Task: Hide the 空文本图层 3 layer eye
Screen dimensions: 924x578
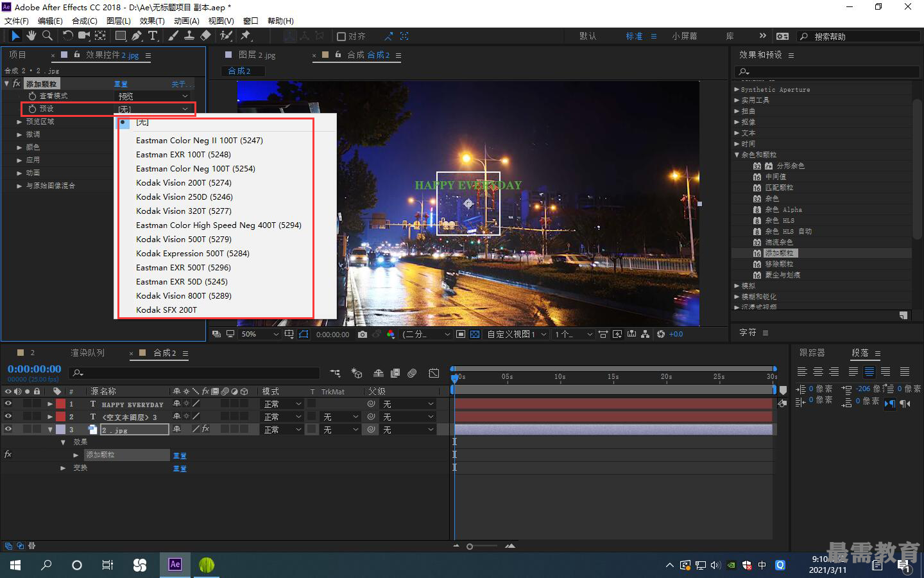Action: click(8, 417)
